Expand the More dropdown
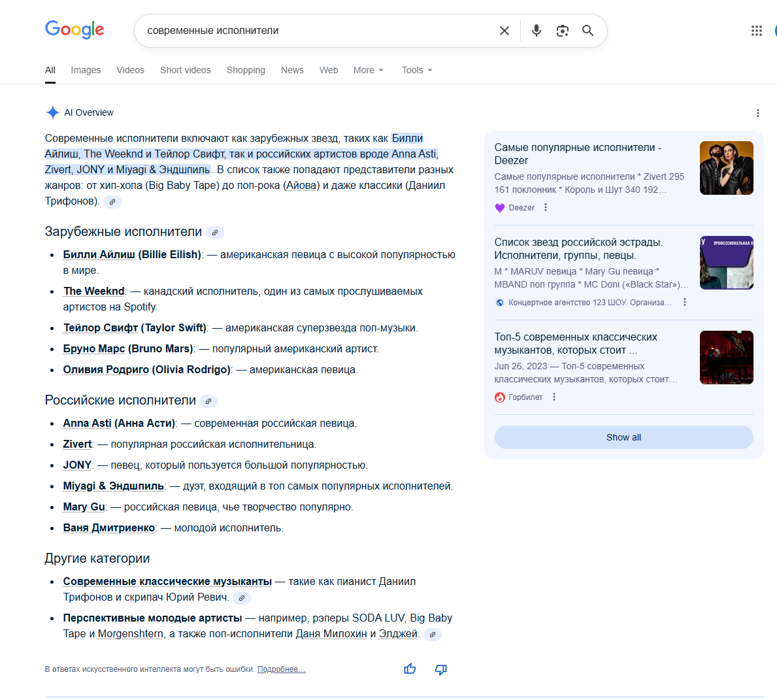 [x=368, y=70]
